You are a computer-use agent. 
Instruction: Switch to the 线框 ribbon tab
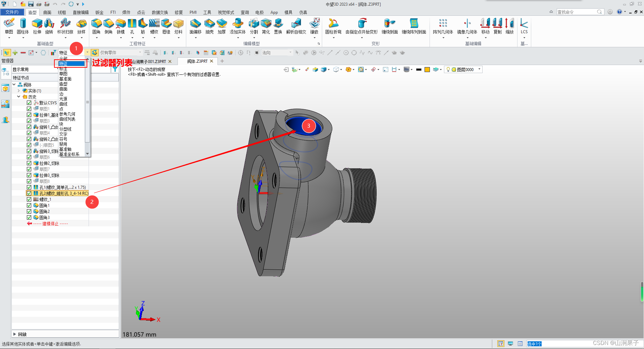[62, 12]
